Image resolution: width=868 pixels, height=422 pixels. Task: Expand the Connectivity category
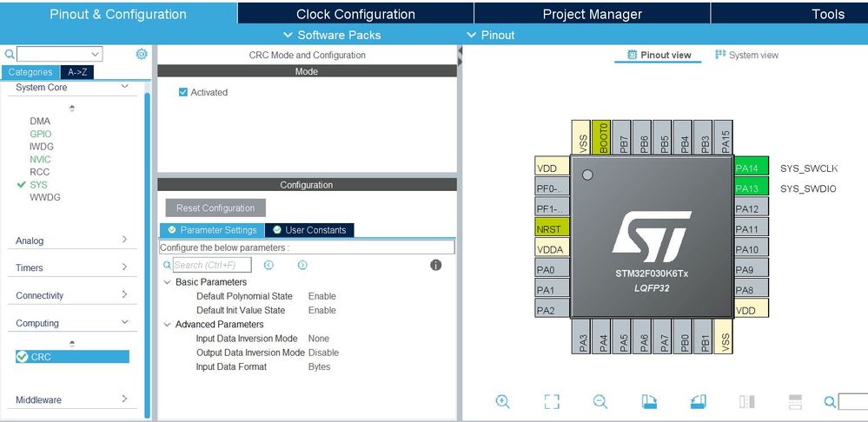pos(124,294)
